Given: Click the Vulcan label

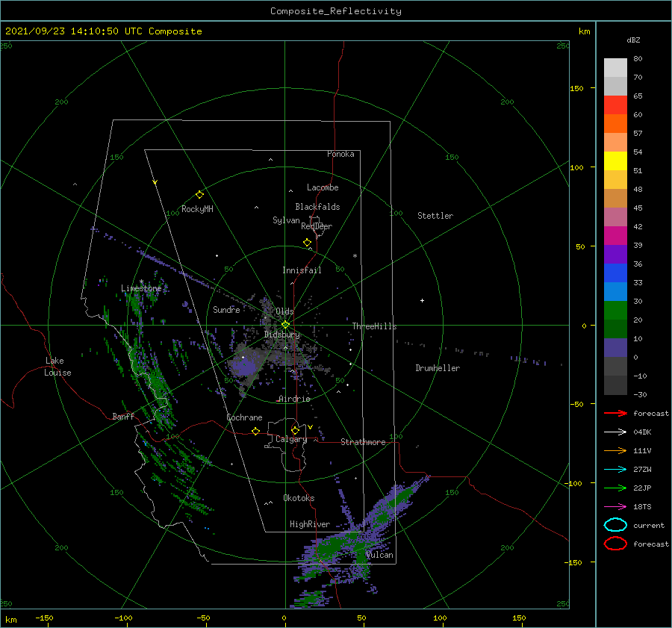Looking at the screenshot, I should coord(379,555).
